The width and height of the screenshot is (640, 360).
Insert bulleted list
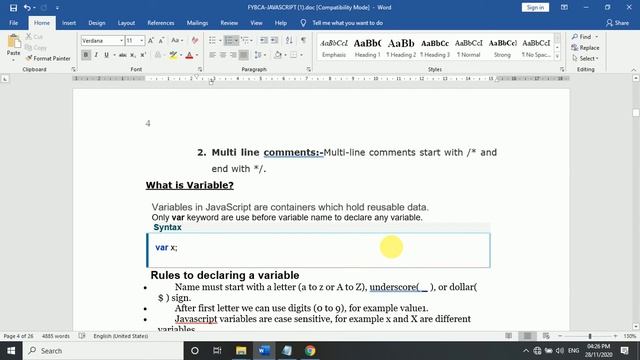pyautogui.click(x=212, y=40)
